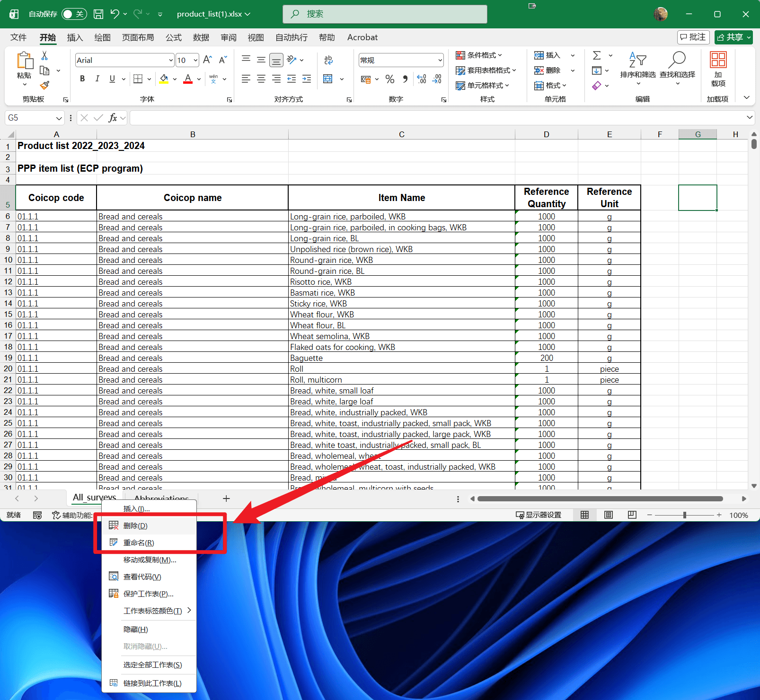Expand the Format as Table dropdown
760x700 pixels.
514,70
